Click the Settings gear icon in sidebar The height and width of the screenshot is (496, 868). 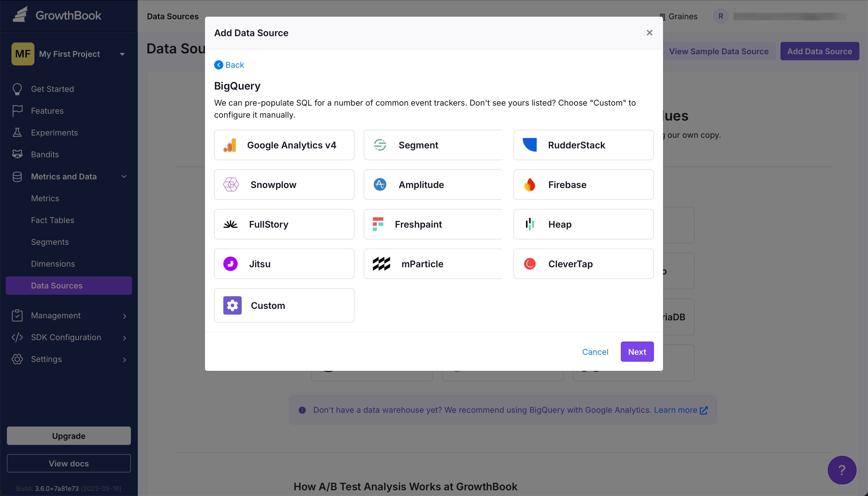(x=17, y=359)
